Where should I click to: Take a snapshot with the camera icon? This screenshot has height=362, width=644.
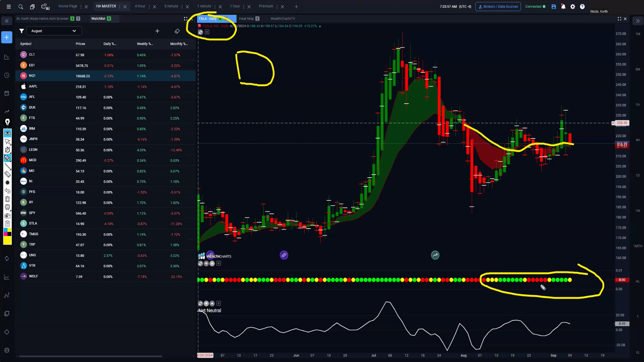(7, 216)
